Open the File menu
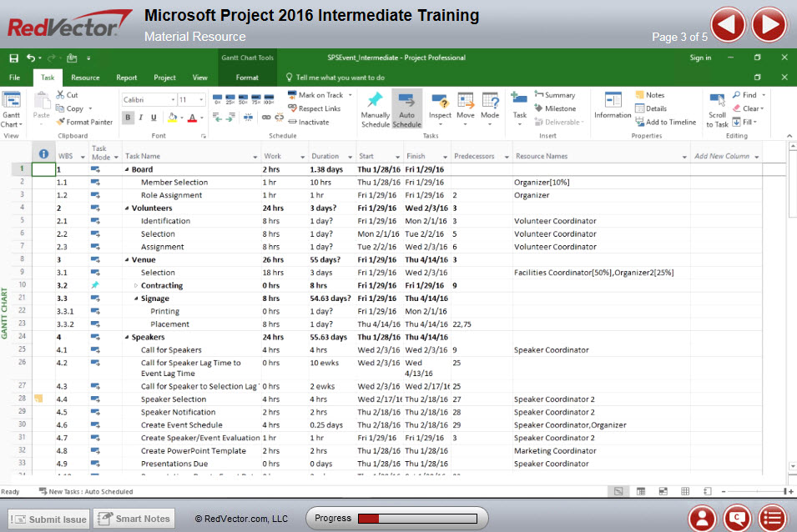This screenshot has width=797, height=532. pos(13,77)
